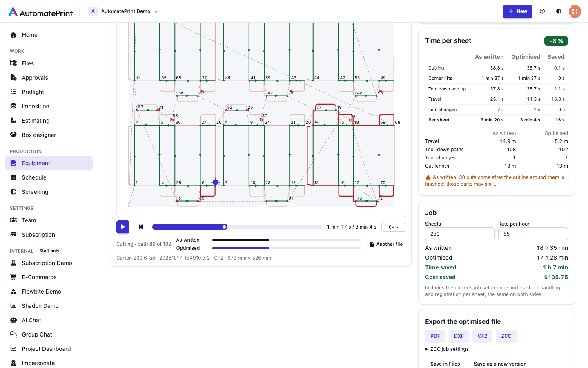Click Save in Files

click(445, 364)
